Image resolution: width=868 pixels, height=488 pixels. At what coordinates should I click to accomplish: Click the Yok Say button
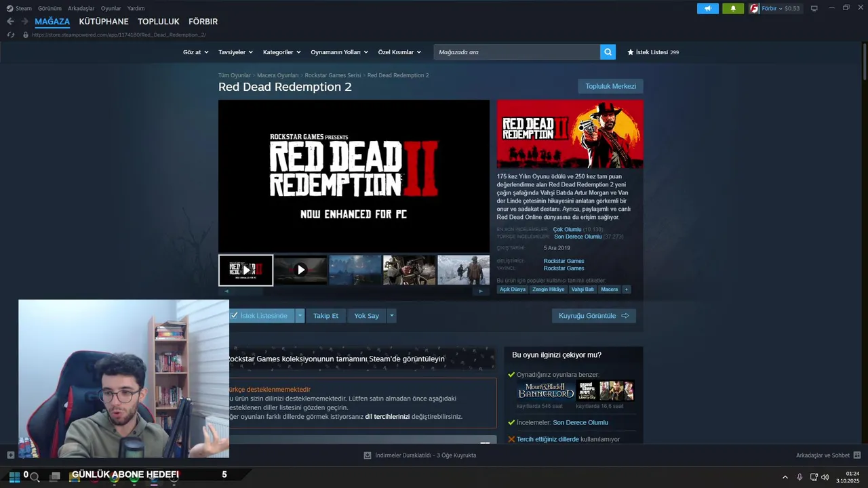tap(366, 316)
